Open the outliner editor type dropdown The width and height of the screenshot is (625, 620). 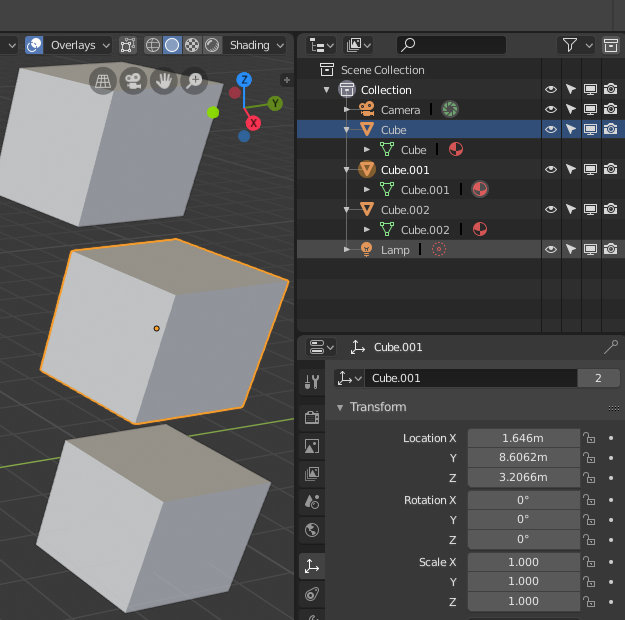pyautogui.click(x=321, y=45)
